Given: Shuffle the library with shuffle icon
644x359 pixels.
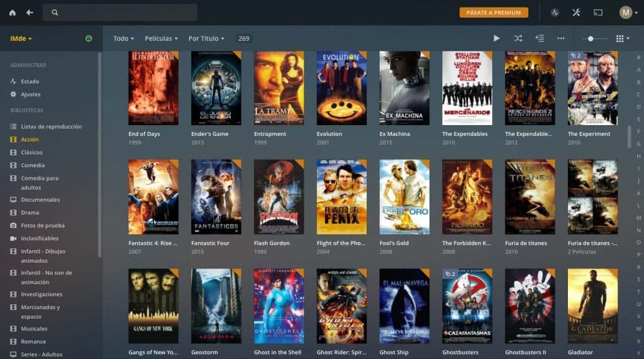Looking at the screenshot, I should pos(518,38).
